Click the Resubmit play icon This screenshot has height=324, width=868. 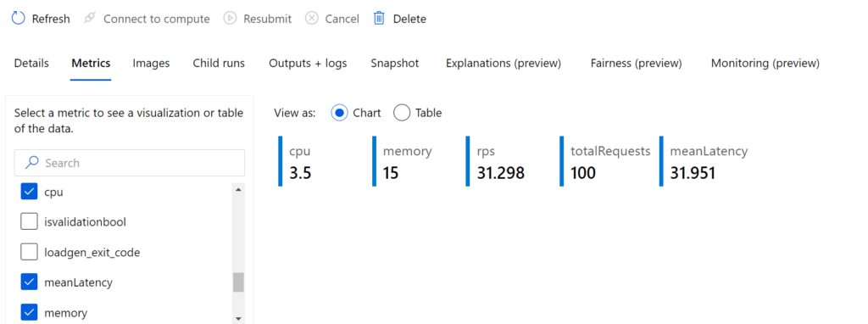coord(230,19)
